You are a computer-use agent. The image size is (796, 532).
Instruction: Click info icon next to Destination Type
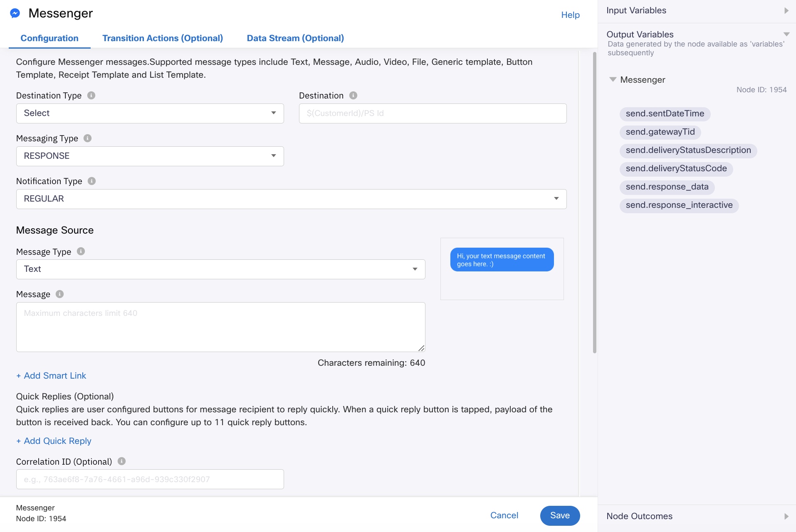91,96
